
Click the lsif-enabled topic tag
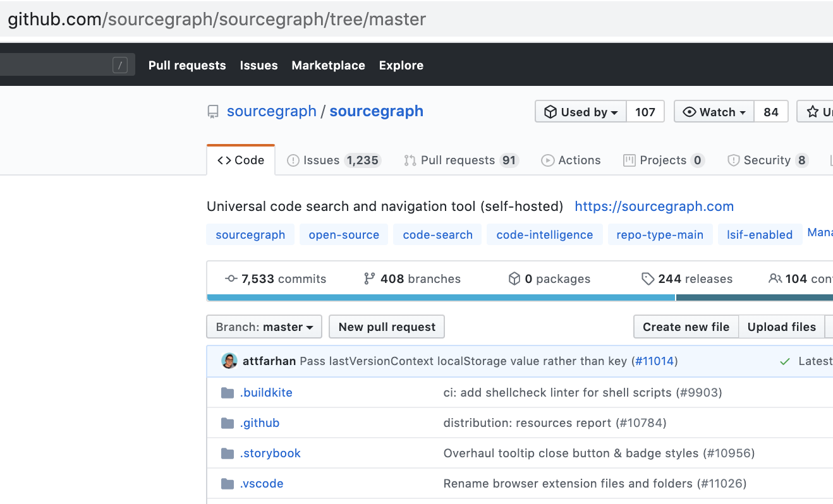(x=760, y=234)
